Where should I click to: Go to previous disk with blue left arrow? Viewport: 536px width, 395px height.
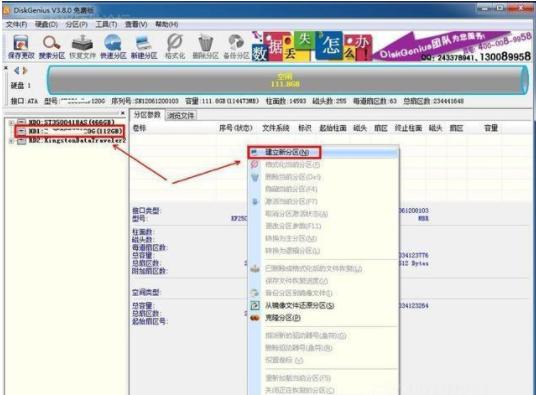pos(16,71)
